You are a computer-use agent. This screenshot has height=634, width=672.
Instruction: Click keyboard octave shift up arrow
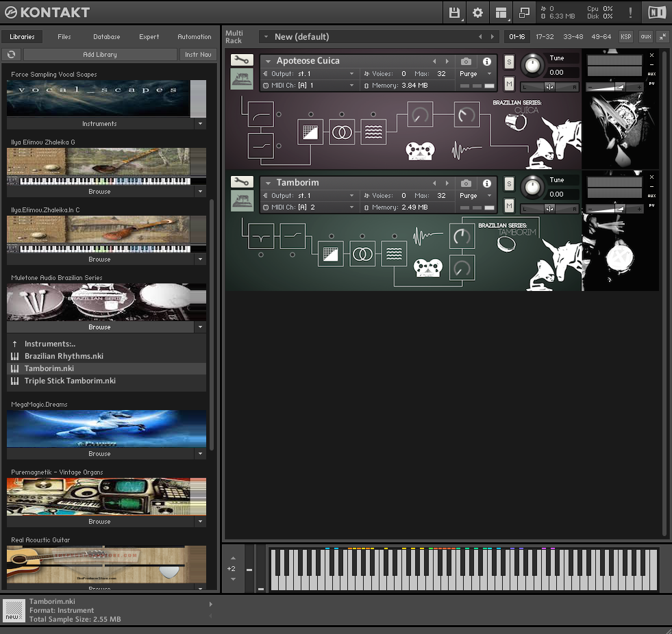click(233, 558)
